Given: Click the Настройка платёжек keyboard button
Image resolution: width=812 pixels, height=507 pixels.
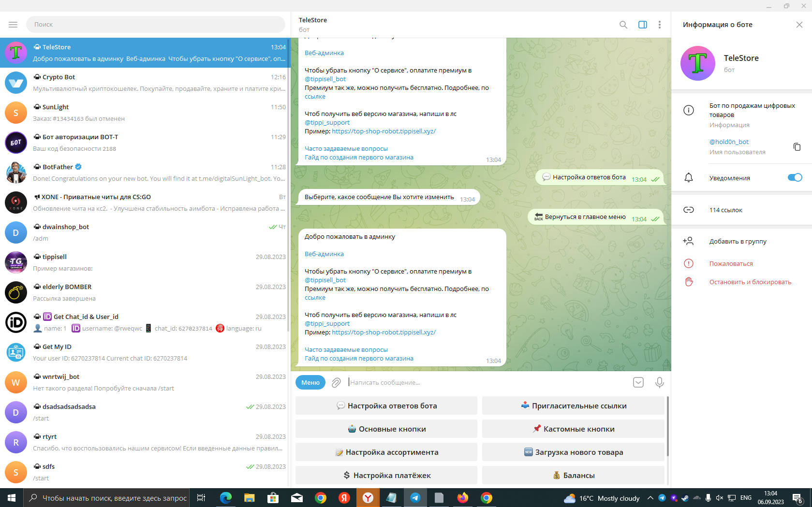Looking at the screenshot, I should (386, 475).
